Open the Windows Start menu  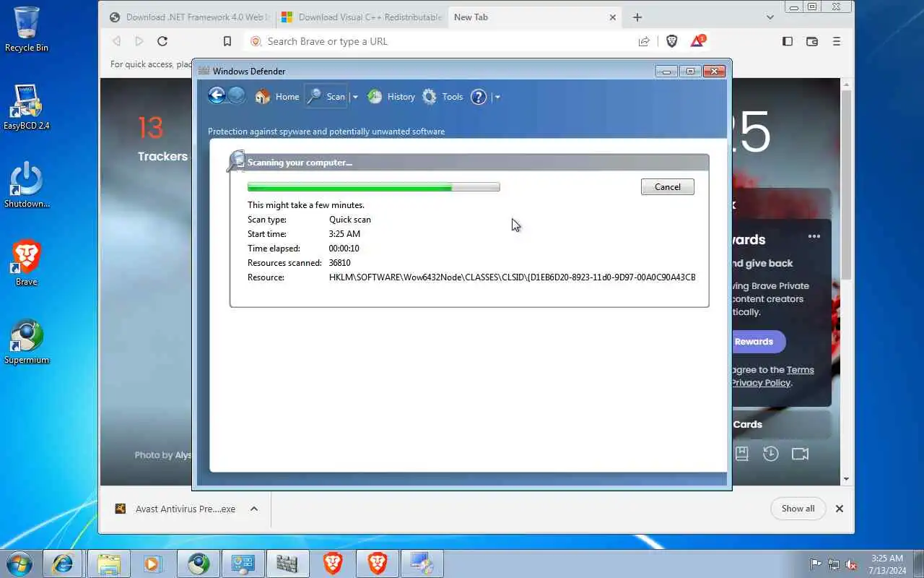point(19,564)
